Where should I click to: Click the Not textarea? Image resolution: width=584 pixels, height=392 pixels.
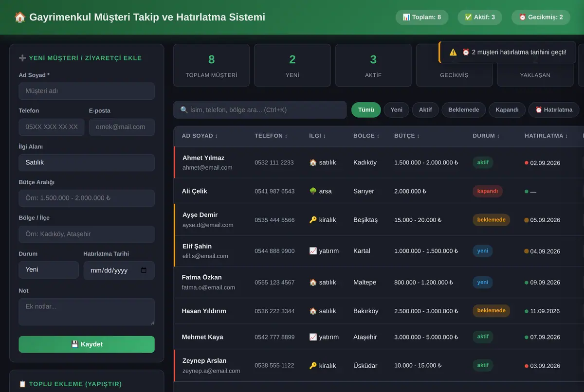[87, 311]
